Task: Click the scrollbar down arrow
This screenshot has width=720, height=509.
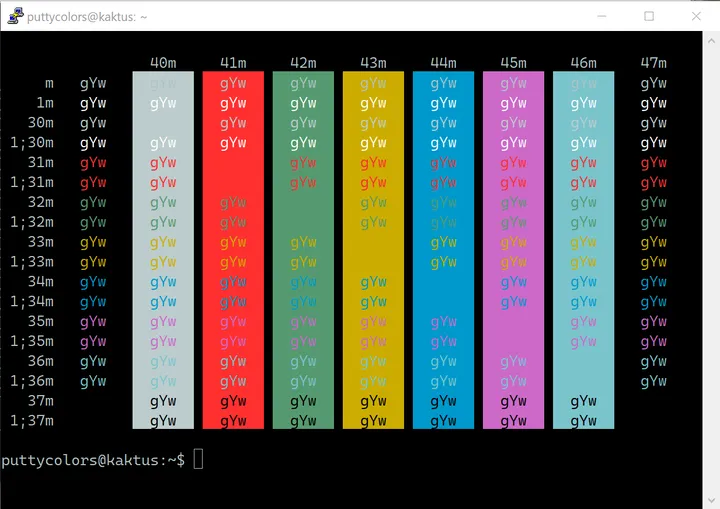Action: (711, 500)
